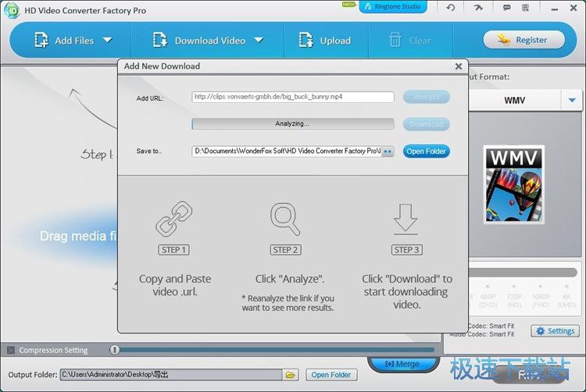Open the WMV output format dropdown arrow
This screenshot has width=586, height=392.
571,100
